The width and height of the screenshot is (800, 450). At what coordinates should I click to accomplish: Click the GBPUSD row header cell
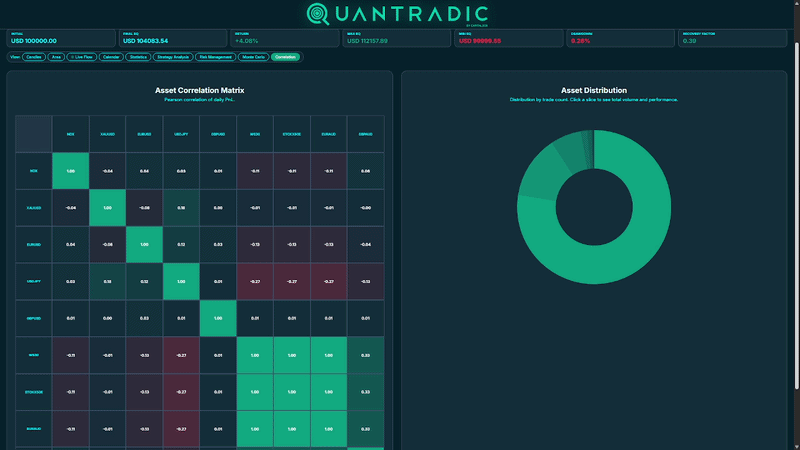coord(34,318)
